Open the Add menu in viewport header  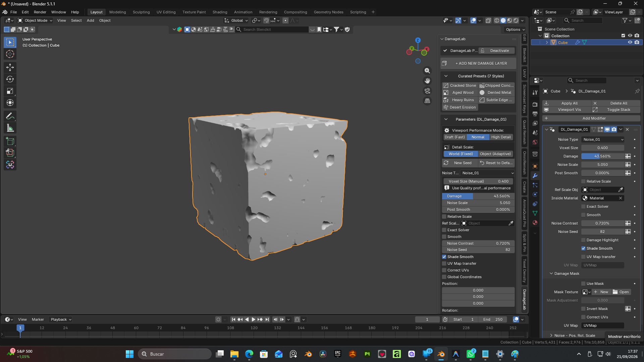pyautogui.click(x=90, y=20)
